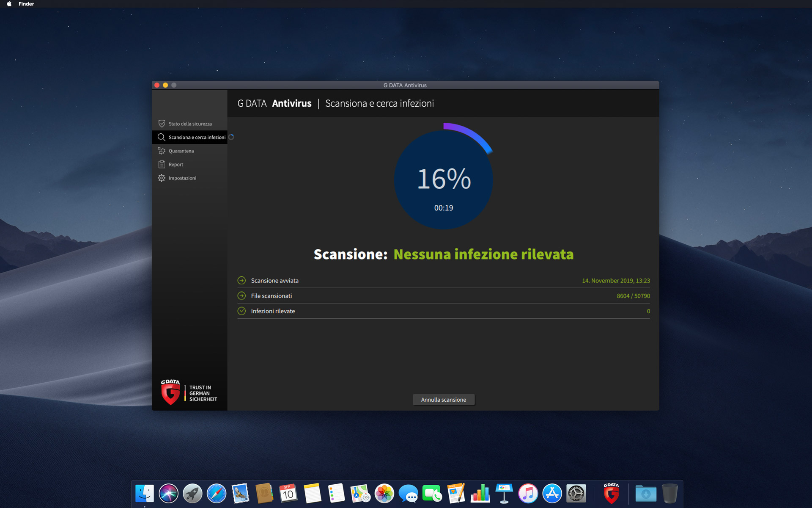
Task: Launch G DATA Antivirus from the Dock
Action: click(x=612, y=493)
